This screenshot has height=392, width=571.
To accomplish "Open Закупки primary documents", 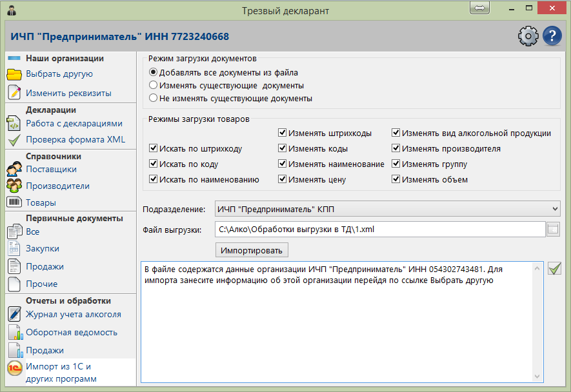I will [x=43, y=249].
